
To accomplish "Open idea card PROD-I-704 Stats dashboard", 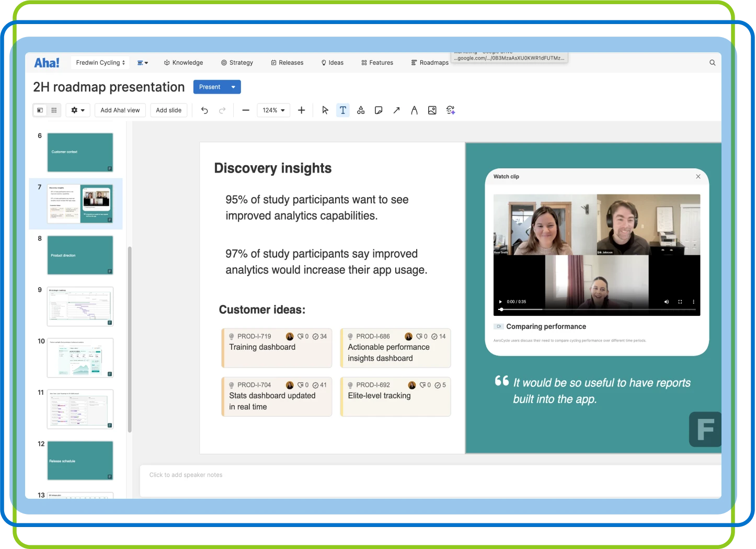I will click(x=277, y=397).
